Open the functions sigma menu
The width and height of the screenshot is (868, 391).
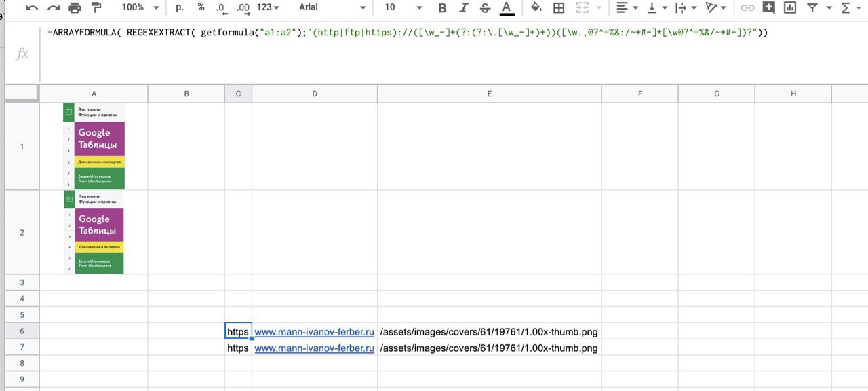coord(849,7)
